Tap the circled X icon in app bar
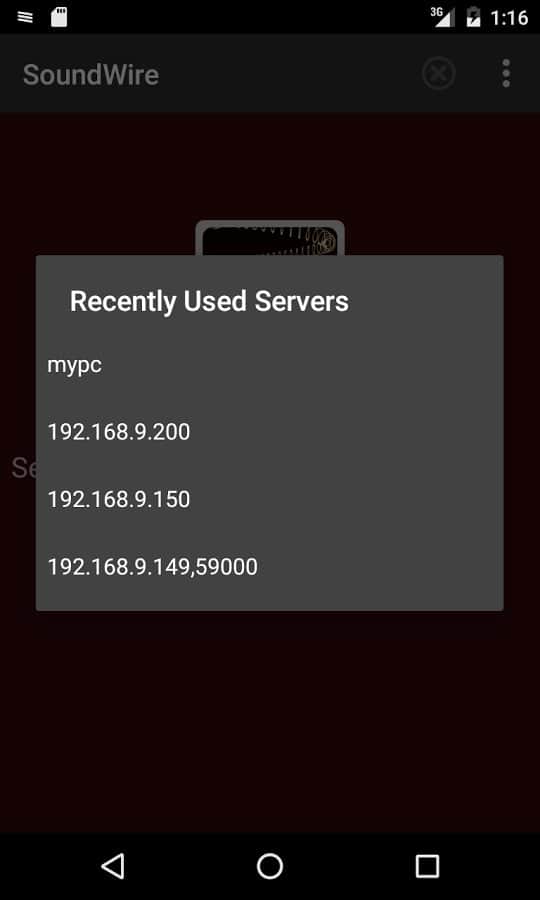This screenshot has height=900, width=540. pyautogui.click(x=439, y=74)
